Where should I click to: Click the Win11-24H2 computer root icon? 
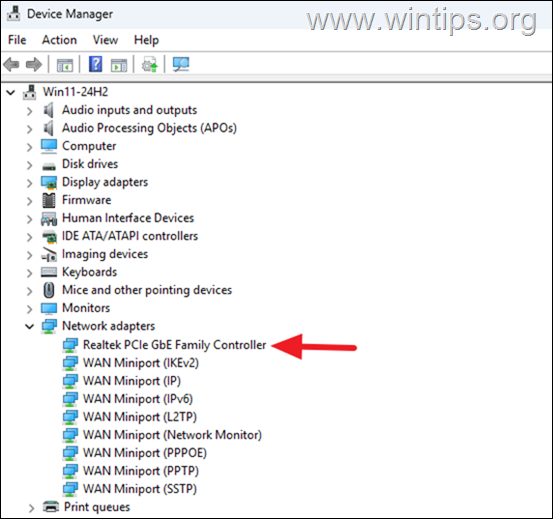click(29, 92)
